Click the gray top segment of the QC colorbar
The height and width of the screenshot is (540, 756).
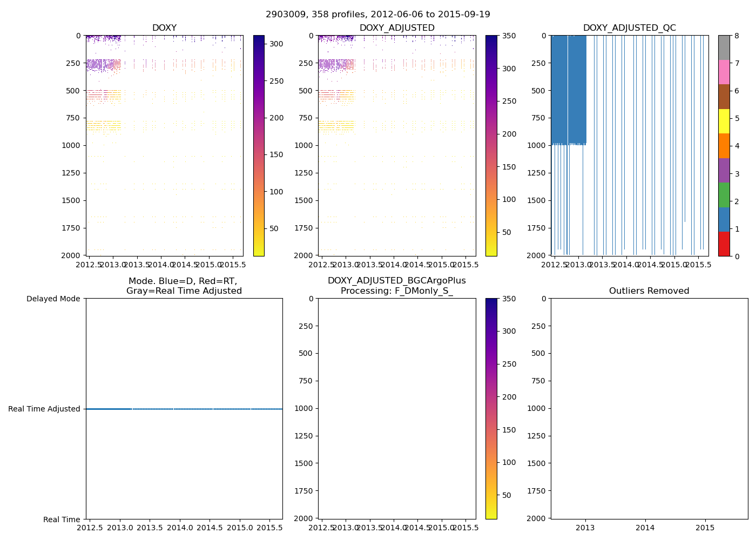tap(724, 48)
